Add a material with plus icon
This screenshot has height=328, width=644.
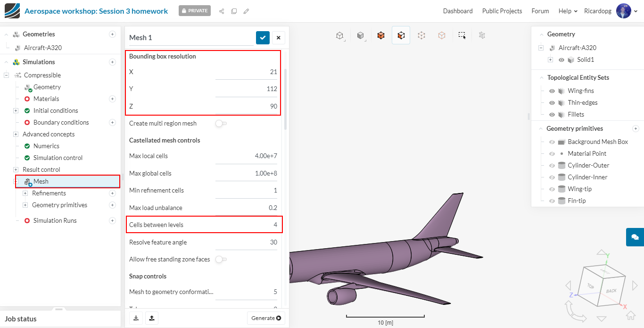pos(112,99)
